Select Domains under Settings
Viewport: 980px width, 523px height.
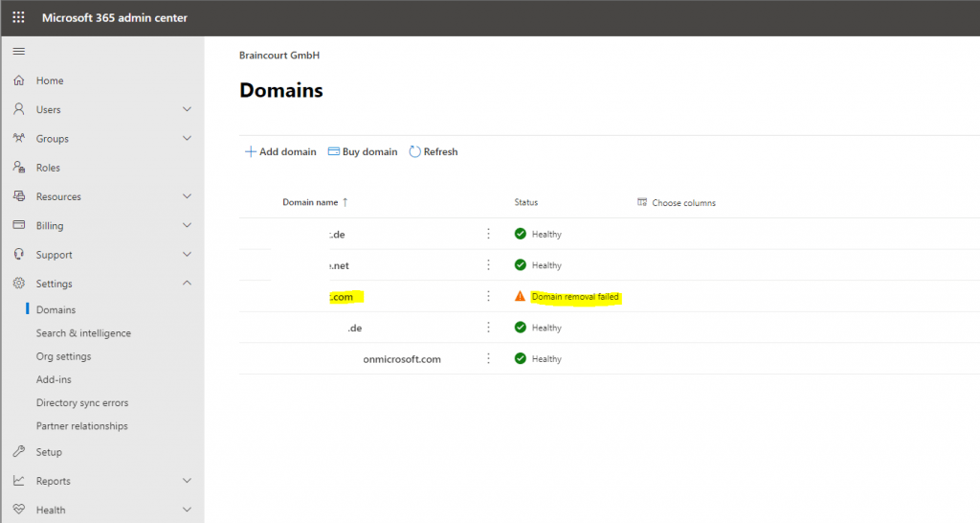56,309
